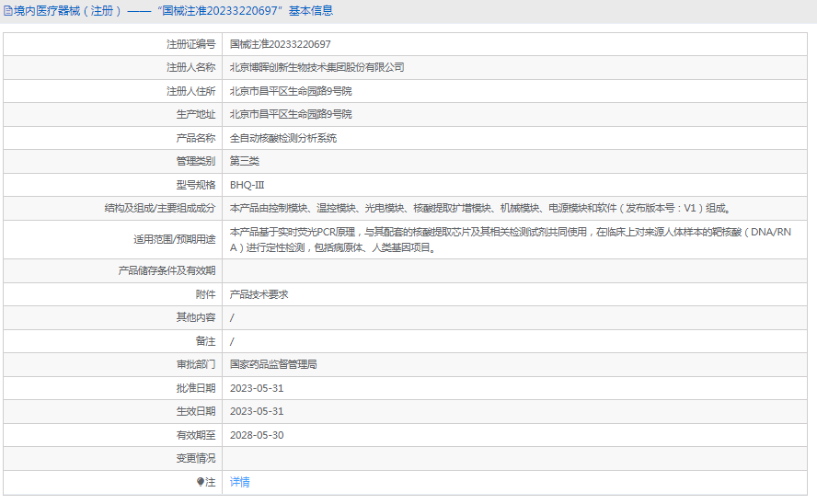817x504 pixels.
Task: Click the label 注册人名称
Action: tap(190, 68)
